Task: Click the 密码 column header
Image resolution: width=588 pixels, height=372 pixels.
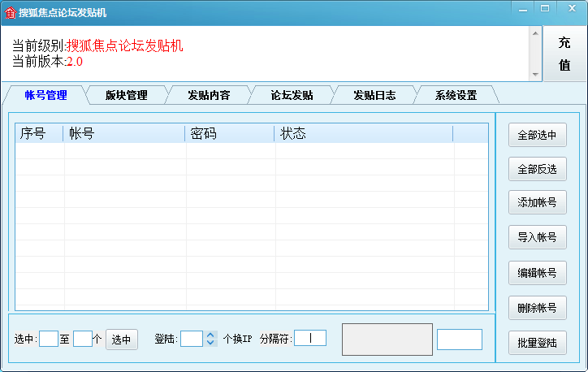Action: (x=230, y=133)
